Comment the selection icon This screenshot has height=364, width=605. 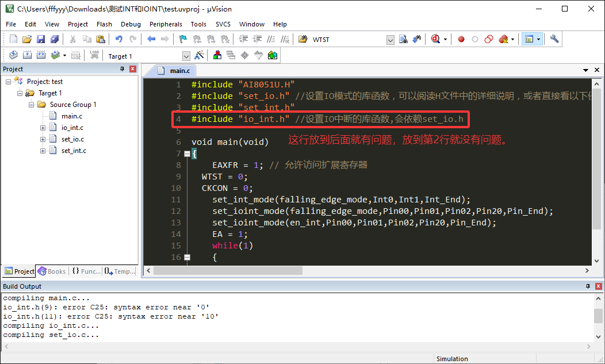coord(271,39)
